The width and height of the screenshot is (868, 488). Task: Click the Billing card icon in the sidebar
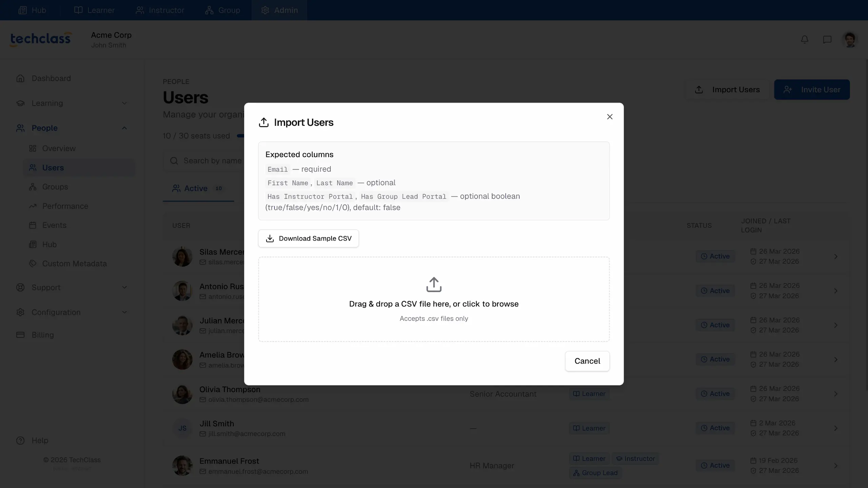[x=20, y=335]
